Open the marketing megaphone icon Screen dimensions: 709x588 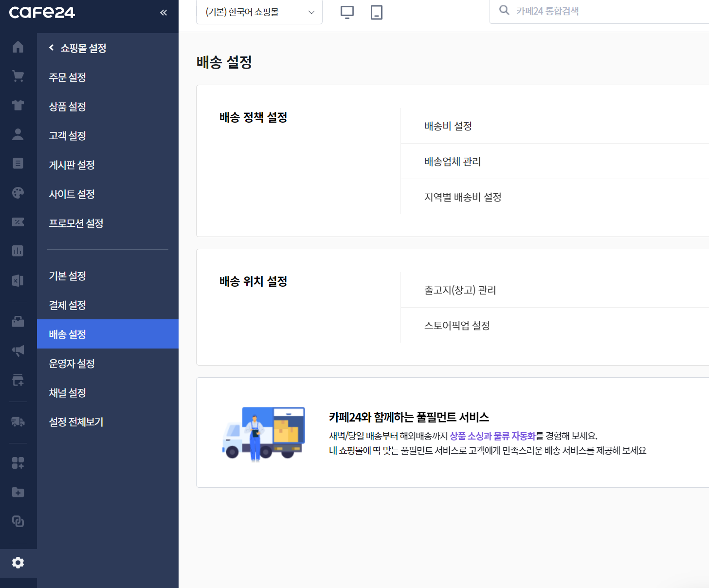pos(18,350)
